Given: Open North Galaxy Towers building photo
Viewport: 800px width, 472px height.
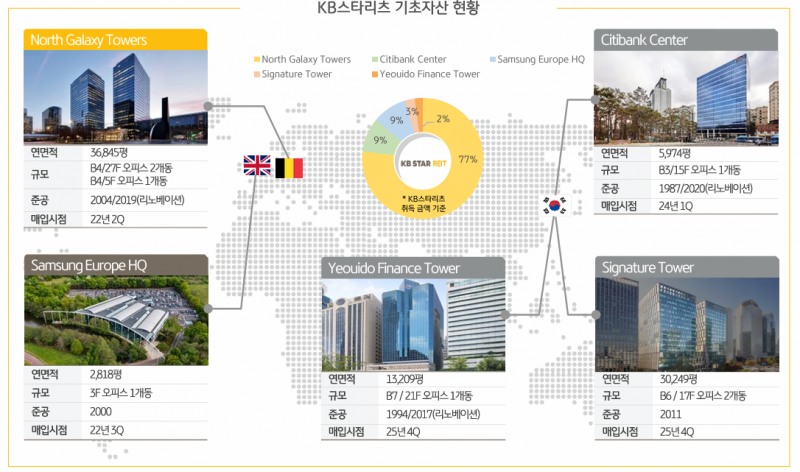Looking at the screenshot, I should point(116,97).
